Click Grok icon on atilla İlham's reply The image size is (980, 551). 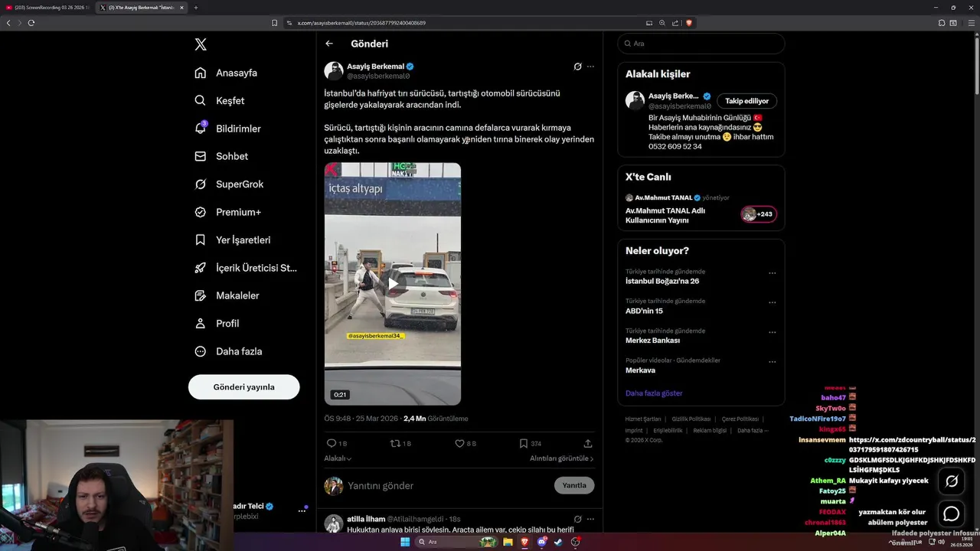click(x=578, y=519)
